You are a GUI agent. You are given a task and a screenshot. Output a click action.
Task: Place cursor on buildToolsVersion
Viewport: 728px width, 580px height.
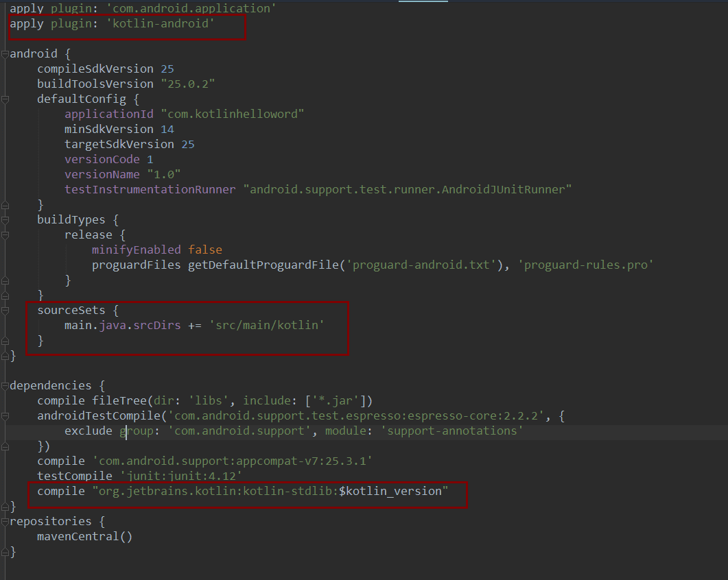95,84
